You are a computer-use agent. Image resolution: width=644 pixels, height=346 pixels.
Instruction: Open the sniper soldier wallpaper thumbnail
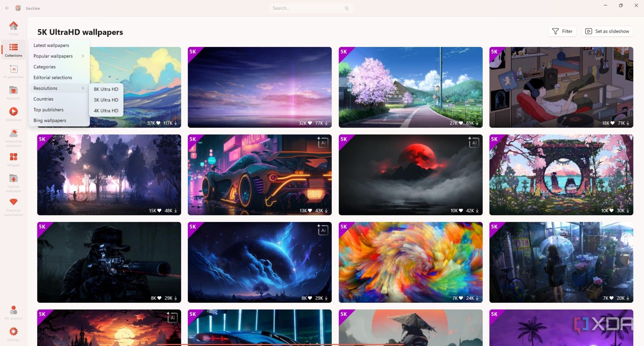(x=109, y=262)
